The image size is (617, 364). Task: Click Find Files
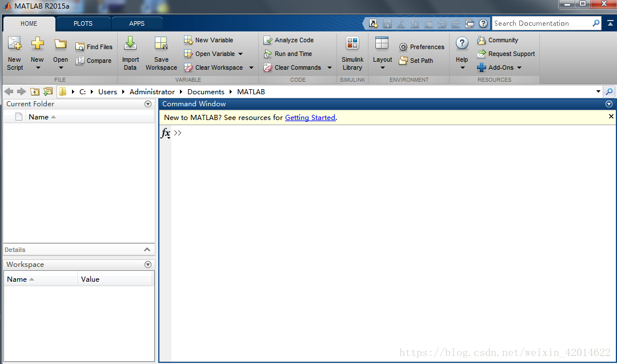point(94,47)
